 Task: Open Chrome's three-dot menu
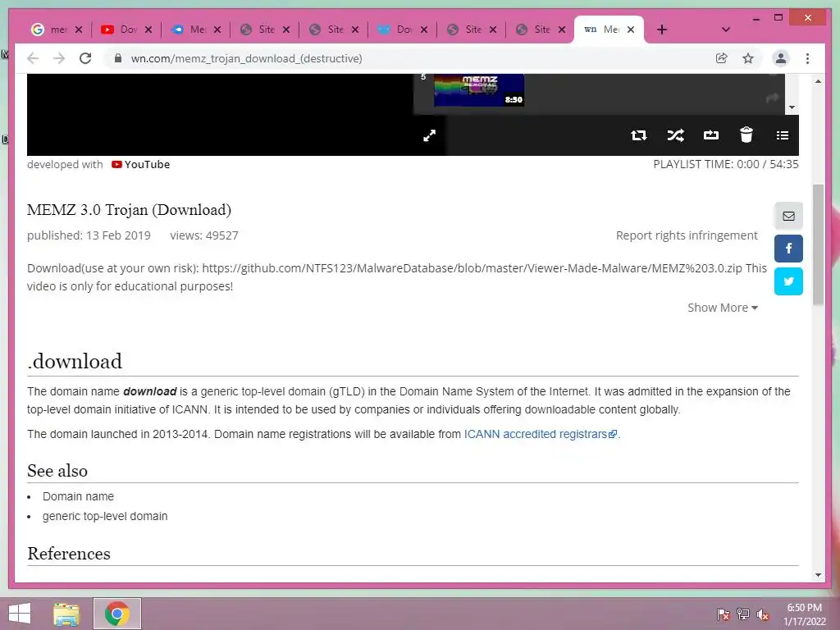[x=807, y=58]
